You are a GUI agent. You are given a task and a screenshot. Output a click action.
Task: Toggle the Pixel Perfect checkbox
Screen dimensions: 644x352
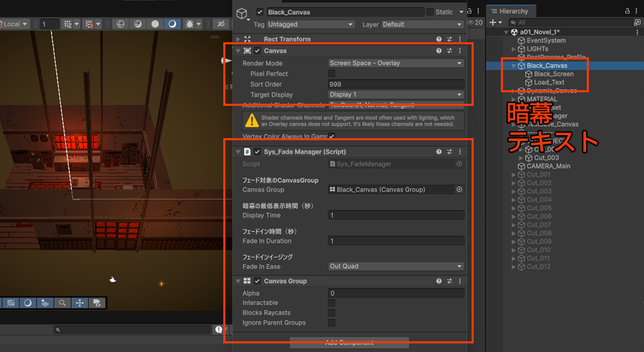click(x=331, y=74)
